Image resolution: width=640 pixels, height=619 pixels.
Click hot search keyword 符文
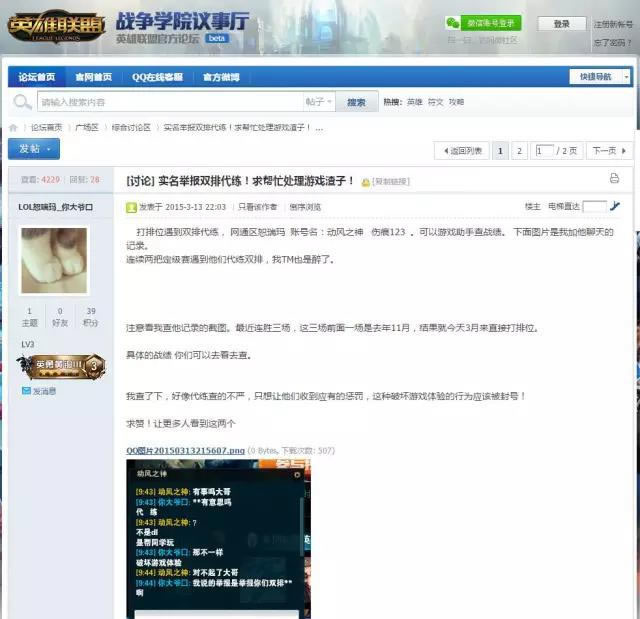click(x=436, y=102)
